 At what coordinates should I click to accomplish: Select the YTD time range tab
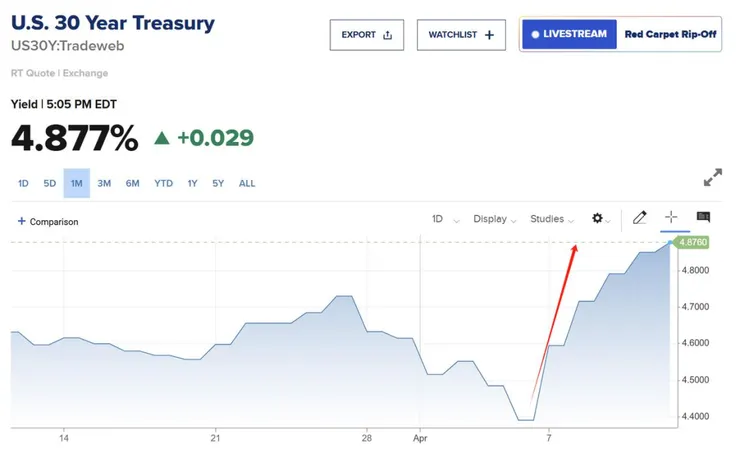(163, 183)
